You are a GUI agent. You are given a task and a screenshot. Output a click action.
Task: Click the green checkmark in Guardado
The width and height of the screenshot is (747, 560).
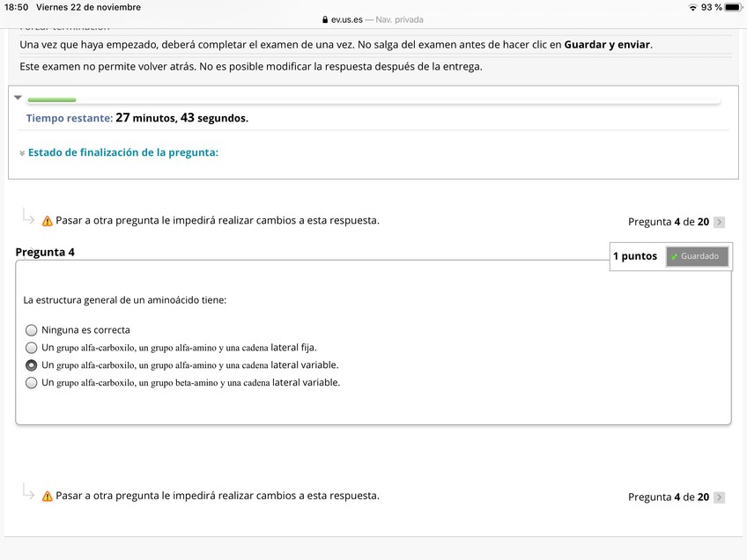pyautogui.click(x=675, y=257)
